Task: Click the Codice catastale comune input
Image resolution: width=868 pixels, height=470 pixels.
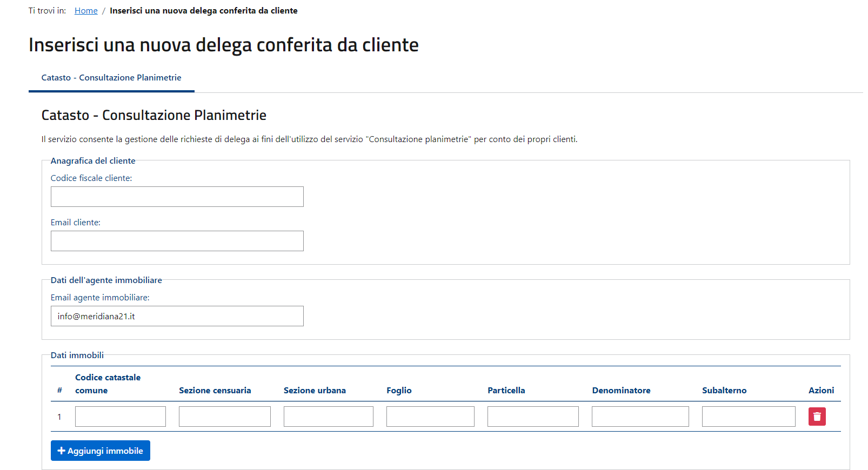Action: (x=121, y=417)
